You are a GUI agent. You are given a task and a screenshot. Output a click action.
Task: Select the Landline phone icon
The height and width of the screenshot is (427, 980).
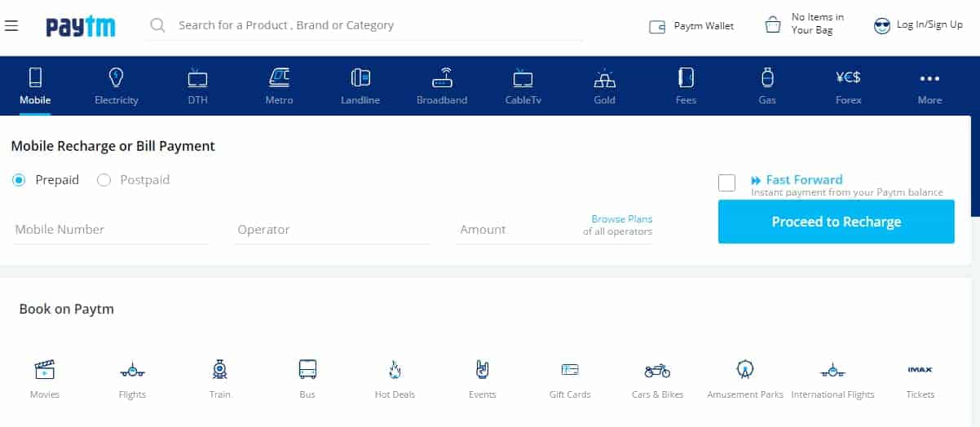(x=360, y=77)
